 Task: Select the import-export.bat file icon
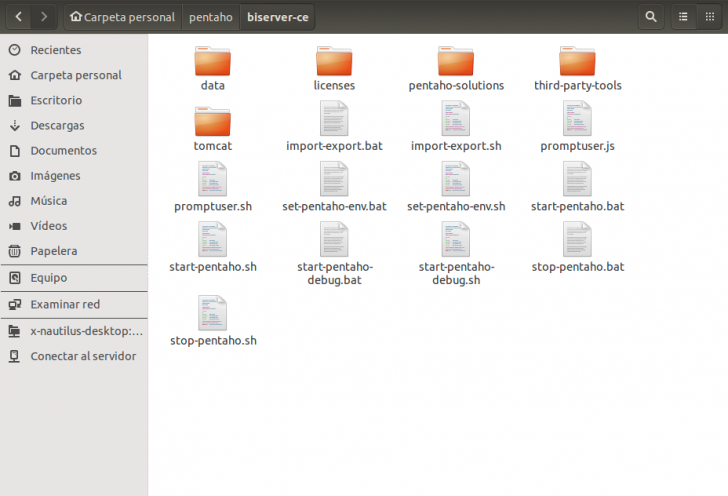tap(334, 119)
